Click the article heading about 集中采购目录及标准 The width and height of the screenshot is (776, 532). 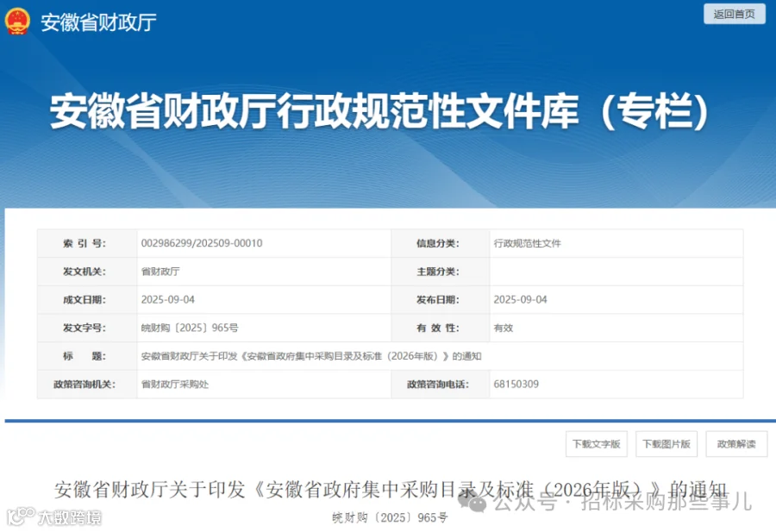pos(391,490)
